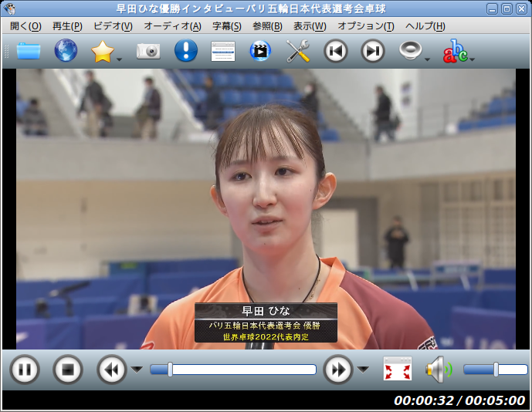
Task: Close the player window
Action: click(521, 8)
